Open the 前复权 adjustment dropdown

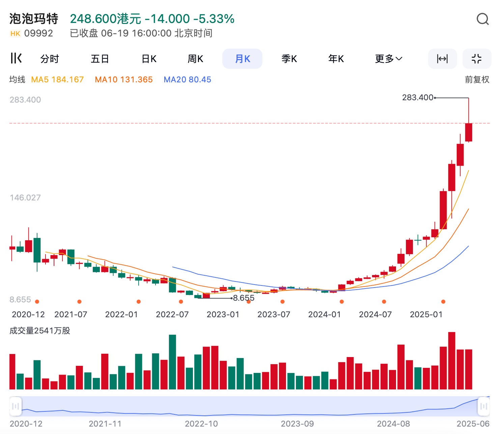click(477, 79)
